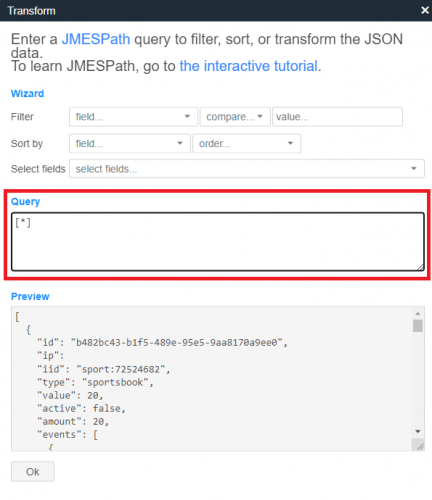Open the Filter field dropdown
Viewport: 432px width, 500px height.
click(x=133, y=117)
